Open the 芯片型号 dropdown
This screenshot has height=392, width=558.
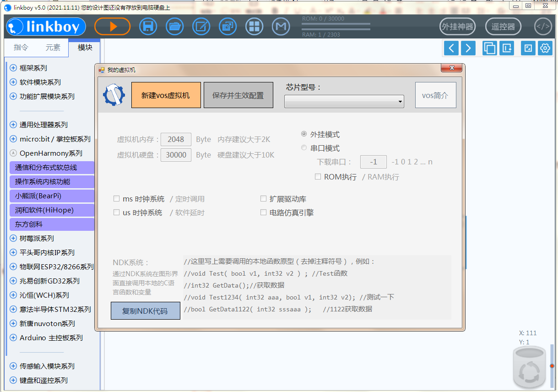coord(344,102)
